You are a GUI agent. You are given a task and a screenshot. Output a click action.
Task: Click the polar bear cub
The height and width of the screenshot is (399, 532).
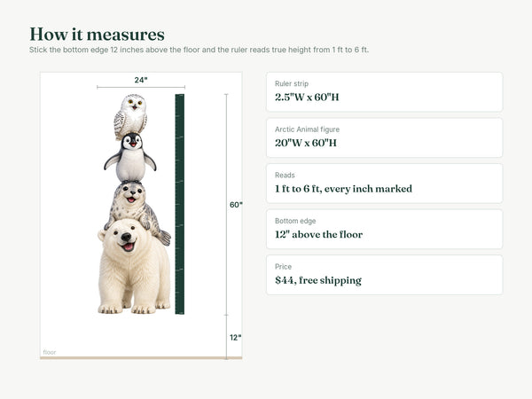tap(134, 266)
